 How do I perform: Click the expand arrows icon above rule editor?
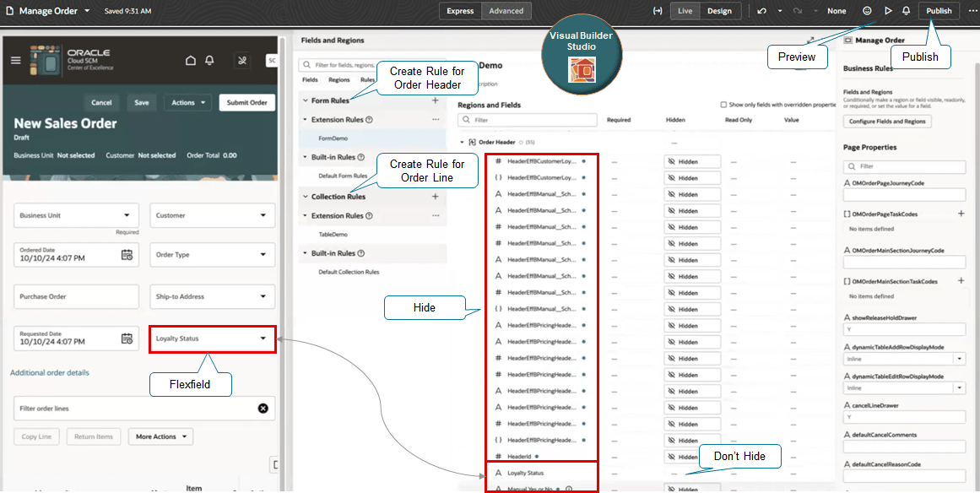810,40
